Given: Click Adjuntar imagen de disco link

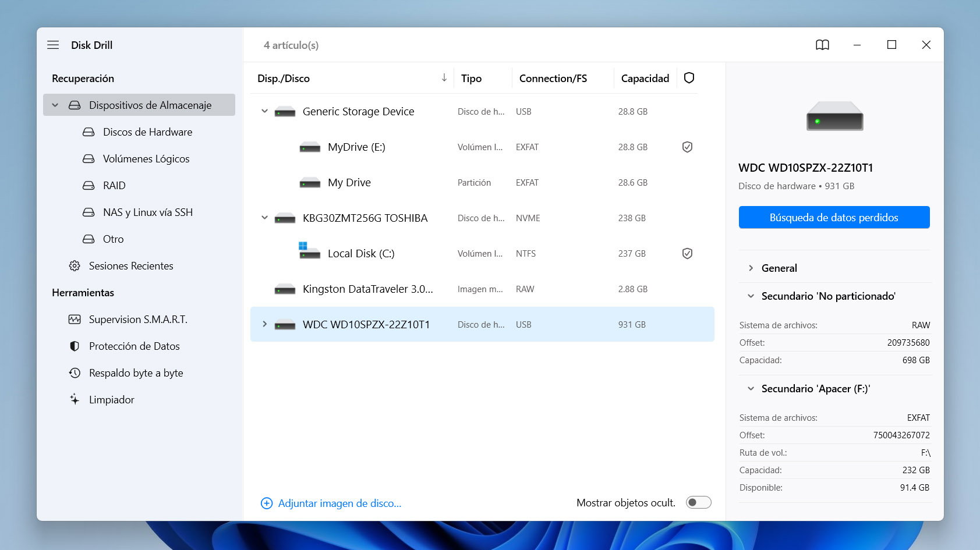Looking at the screenshot, I should click(340, 503).
